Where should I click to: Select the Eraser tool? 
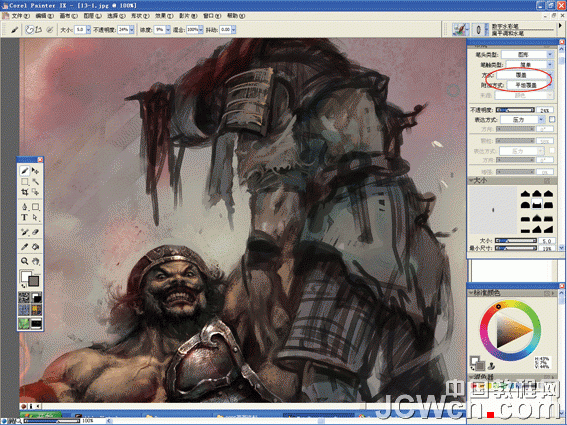(35, 232)
